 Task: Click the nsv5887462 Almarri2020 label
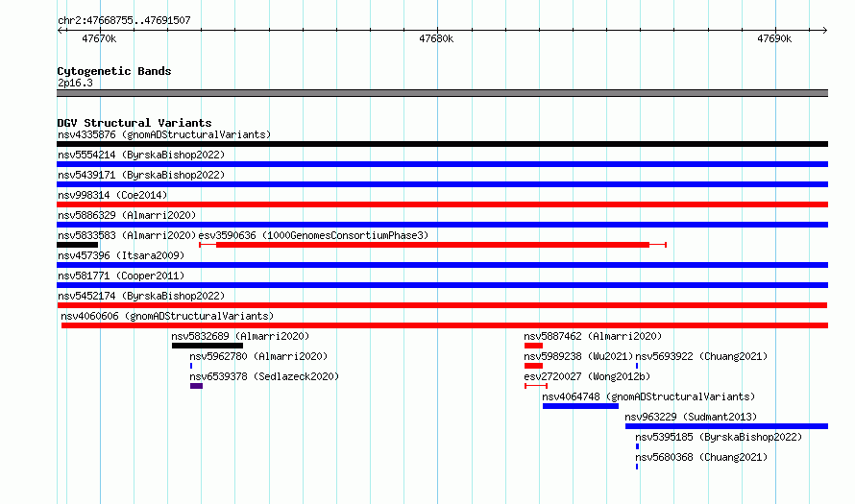593,336
